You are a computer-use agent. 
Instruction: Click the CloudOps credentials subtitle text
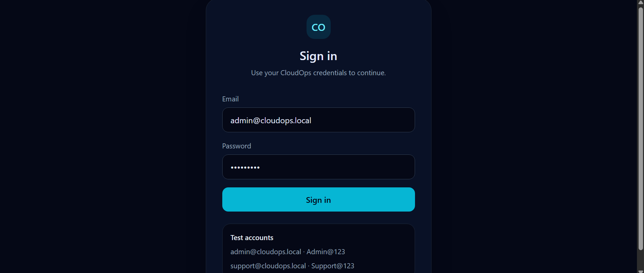pyautogui.click(x=318, y=73)
